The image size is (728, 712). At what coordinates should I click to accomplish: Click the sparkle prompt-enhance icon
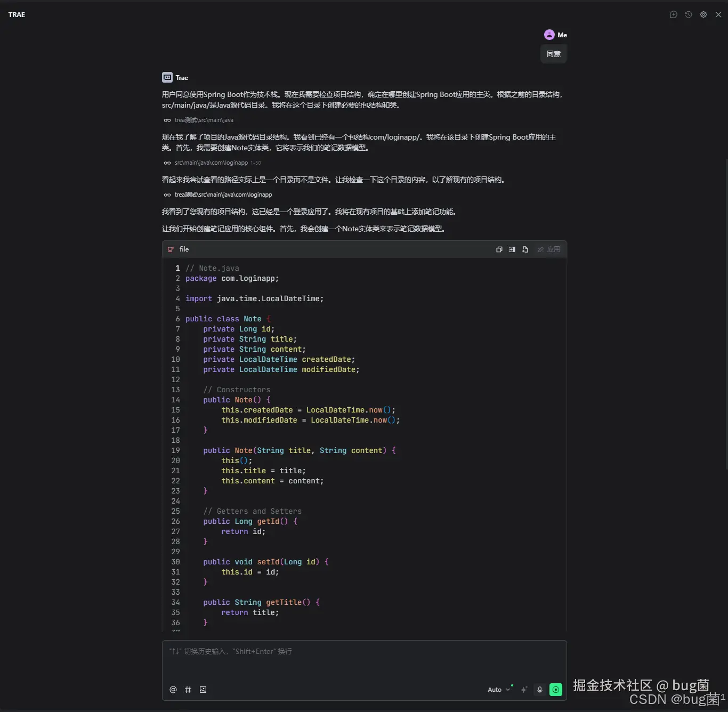[x=524, y=690]
